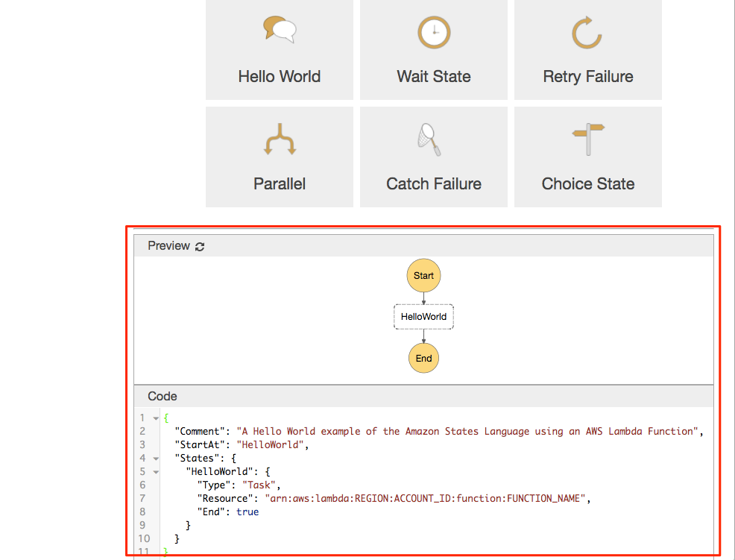Collapse the JSON root brace on line 1

pos(153,418)
